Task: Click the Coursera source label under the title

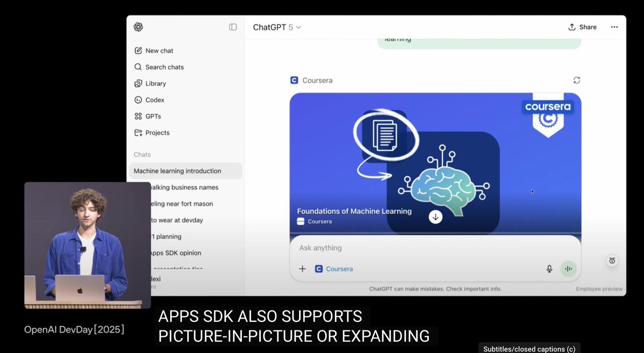Action: point(314,221)
